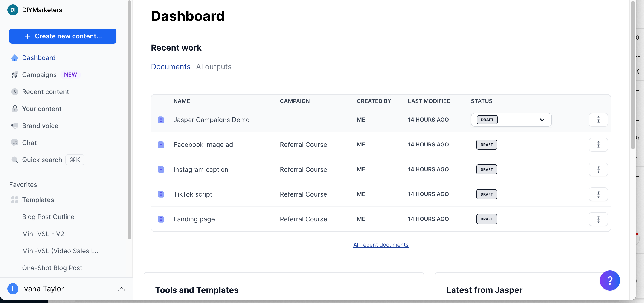The image size is (644, 303).
Task: Select Your content in the sidebar
Action: pos(41,109)
